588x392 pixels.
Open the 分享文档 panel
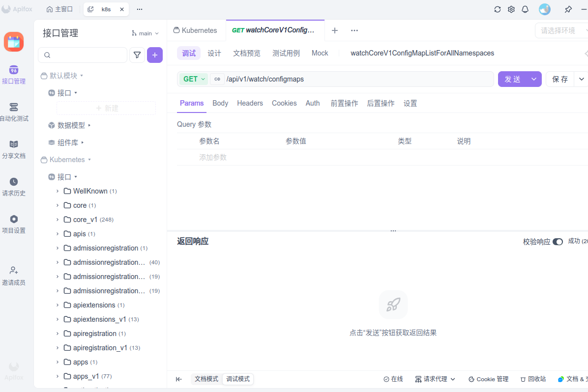pyautogui.click(x=14, y=148)
